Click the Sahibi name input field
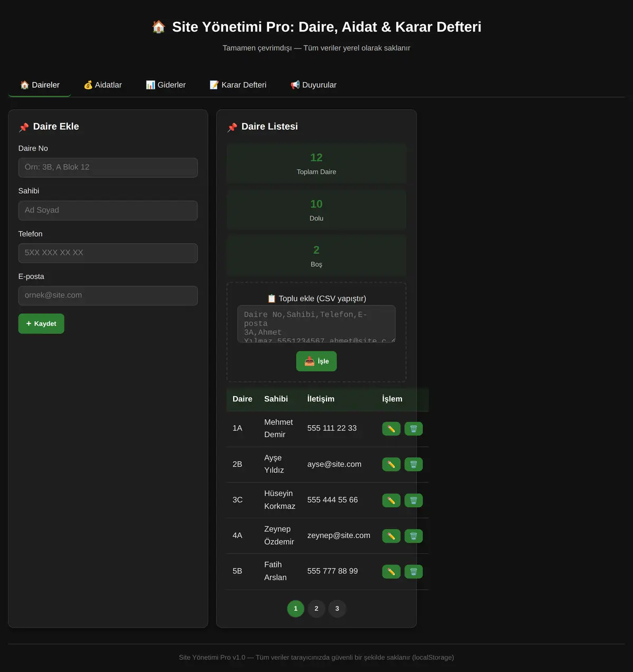 pos(108,210)
